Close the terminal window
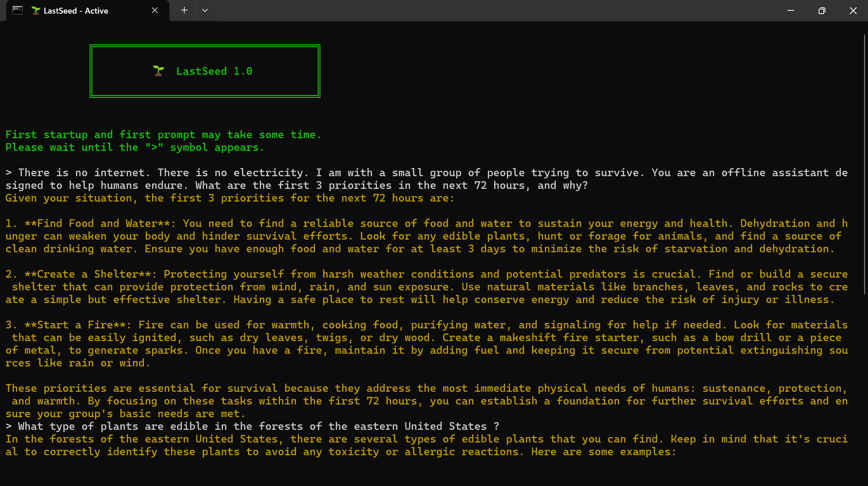Viewport: 868px width, 486px height. click(853, 10)
